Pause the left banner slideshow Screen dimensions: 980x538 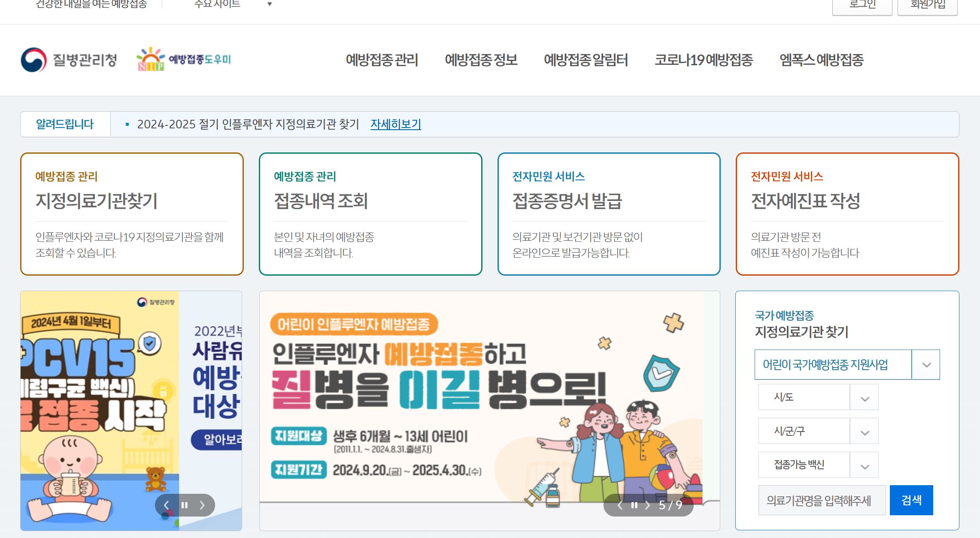click(185, 505)
